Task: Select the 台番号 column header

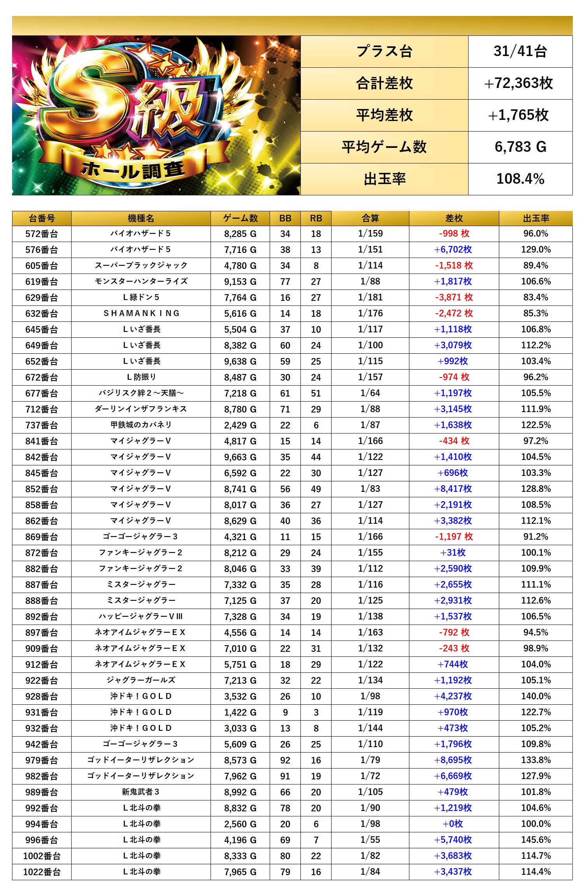Action: 42,218
